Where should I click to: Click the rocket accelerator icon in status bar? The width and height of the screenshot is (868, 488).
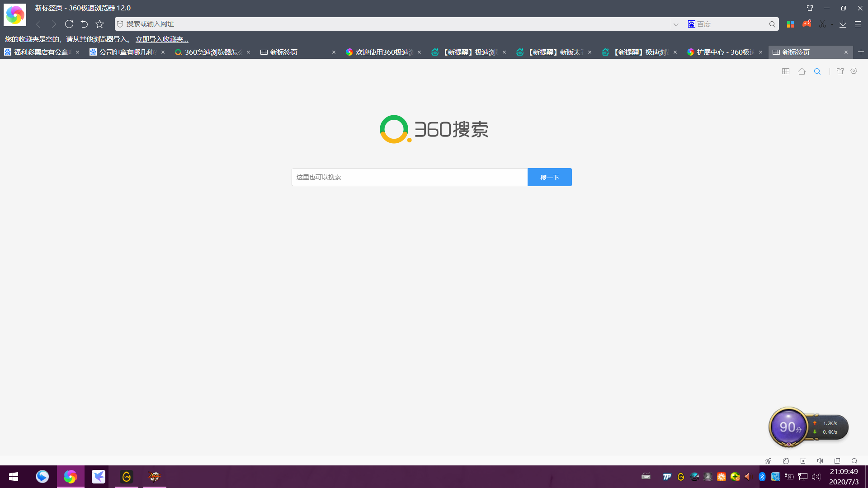click(768, 461)
